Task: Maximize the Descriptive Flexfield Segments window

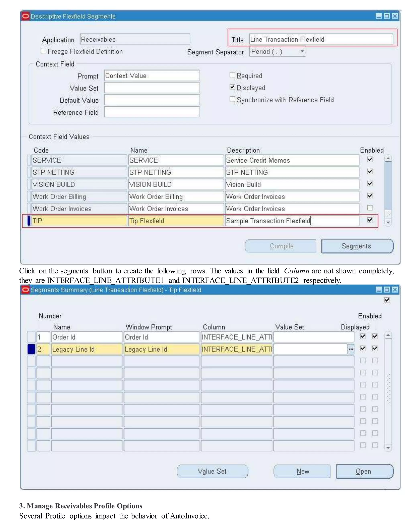Action: [387, 16]
